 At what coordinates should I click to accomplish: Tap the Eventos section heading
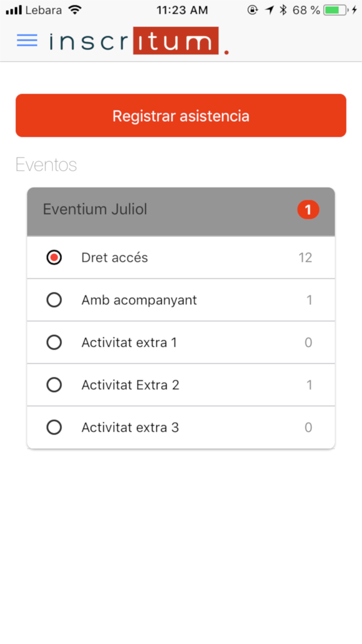coord(46,165)
